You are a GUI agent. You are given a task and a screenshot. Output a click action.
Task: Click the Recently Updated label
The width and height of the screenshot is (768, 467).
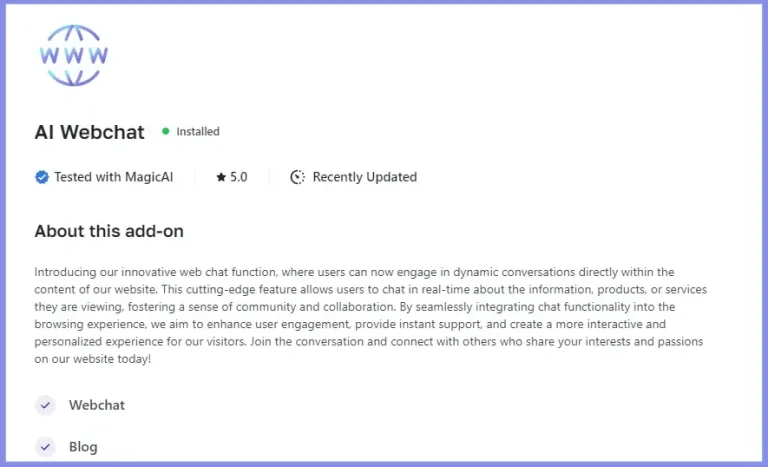(x=365, y=177)
